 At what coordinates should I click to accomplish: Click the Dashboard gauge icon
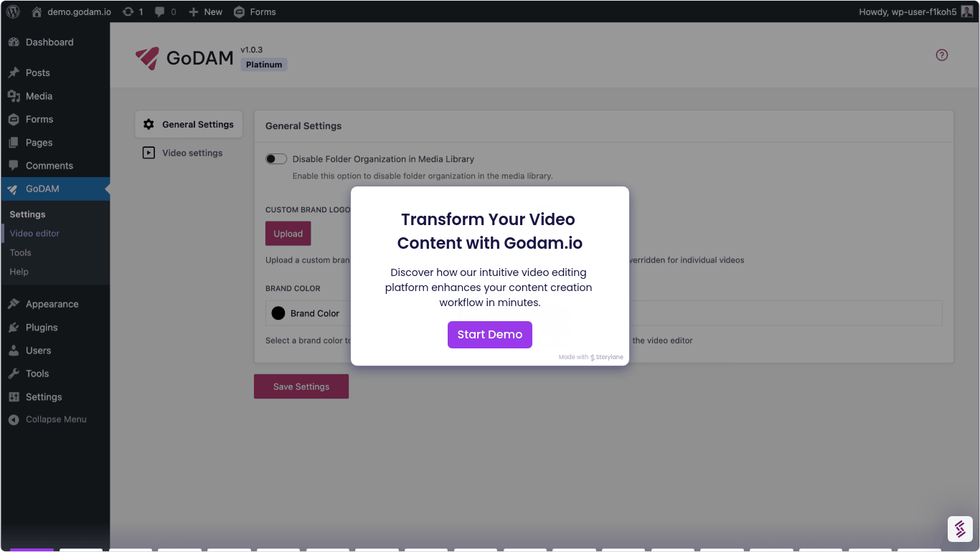pyautogui.click(x=14, y=42)
